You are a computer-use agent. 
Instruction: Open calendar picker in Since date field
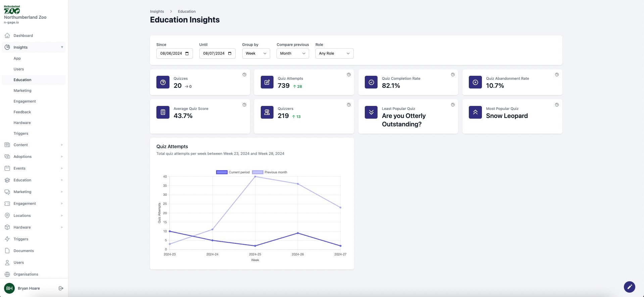187,54
